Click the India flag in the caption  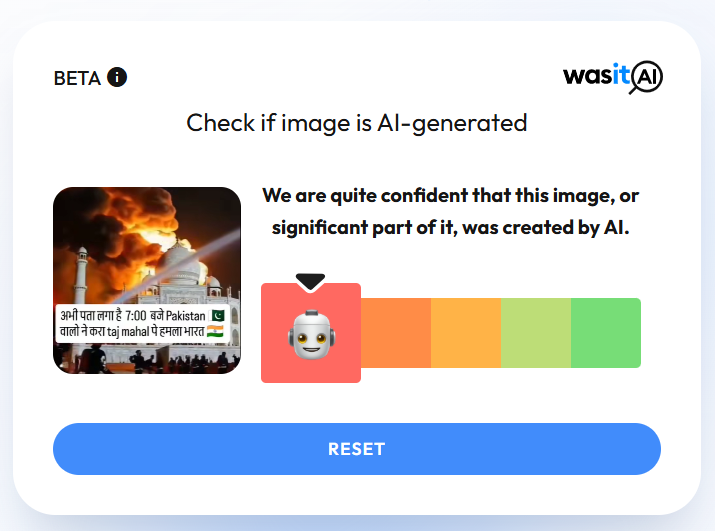[x=215, y=331]
